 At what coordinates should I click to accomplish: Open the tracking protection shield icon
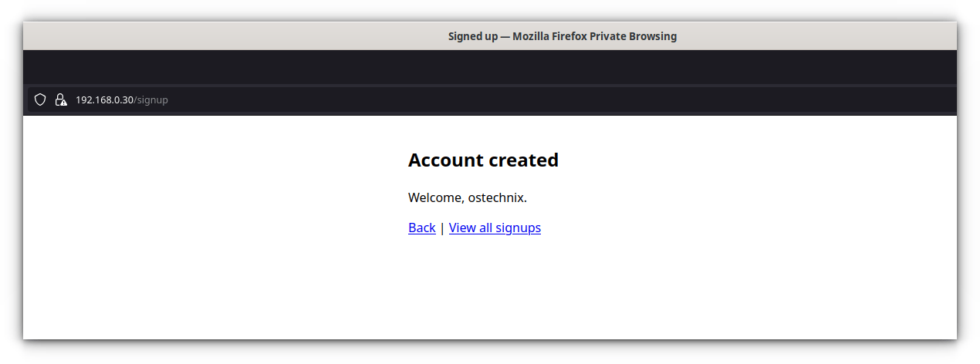[40, 99]
